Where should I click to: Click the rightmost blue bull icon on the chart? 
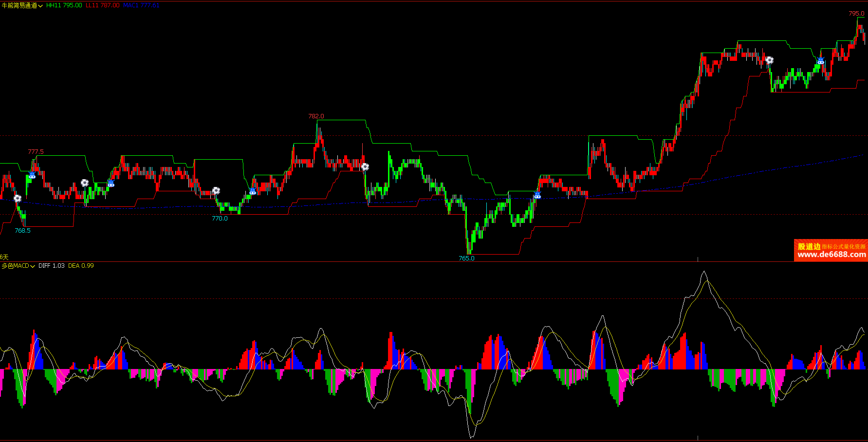click(x=821, y=61)
